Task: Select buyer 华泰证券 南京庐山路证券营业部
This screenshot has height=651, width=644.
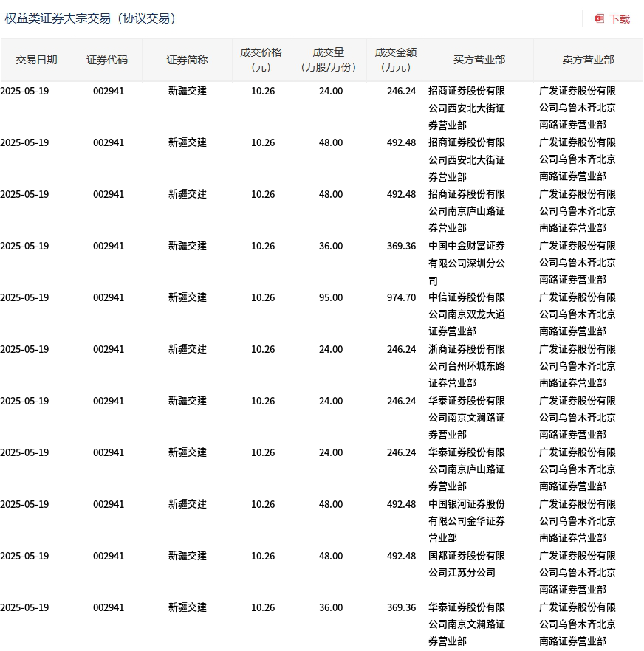Action: (467, 469)
